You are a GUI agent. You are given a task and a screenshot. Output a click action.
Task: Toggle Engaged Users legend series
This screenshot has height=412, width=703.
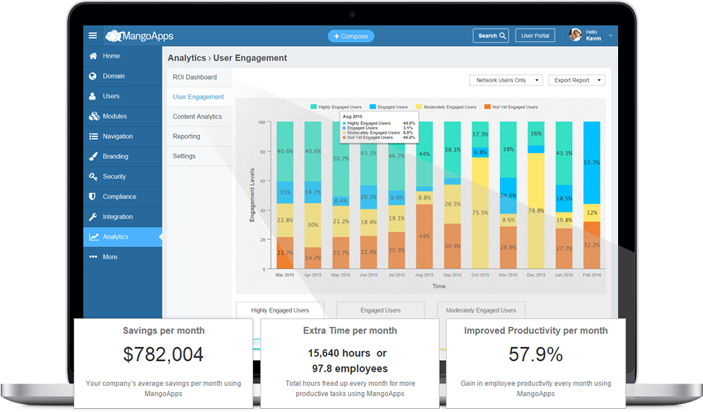[x=389, y=107]
